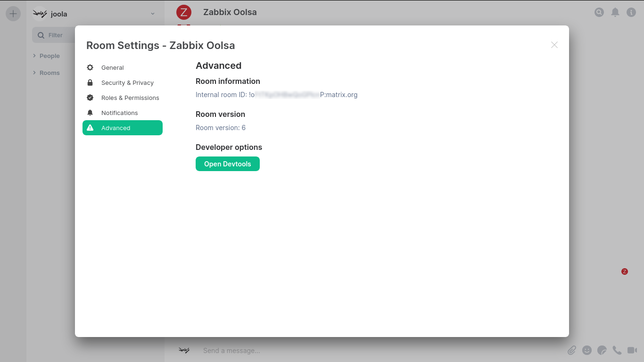Image resolution: width=644 pixels, height=362 pixels.
Task: Open the emoji picker smiley icon
Action: 587,350
